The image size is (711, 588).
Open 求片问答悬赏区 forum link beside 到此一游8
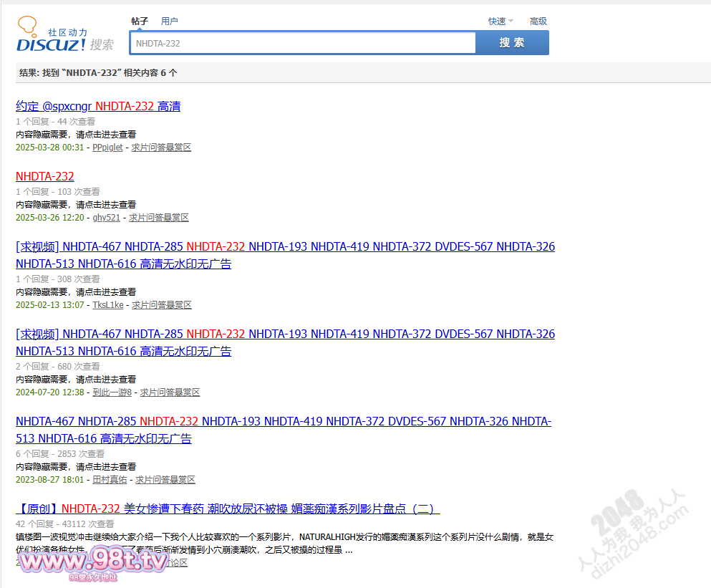[170, 392]
